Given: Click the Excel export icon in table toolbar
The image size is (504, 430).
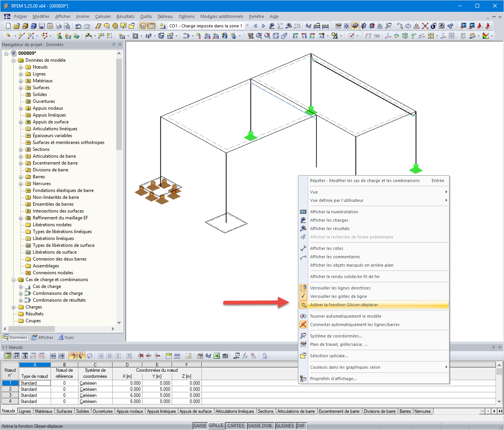Looking at the screenshot, I should [217, 356].
